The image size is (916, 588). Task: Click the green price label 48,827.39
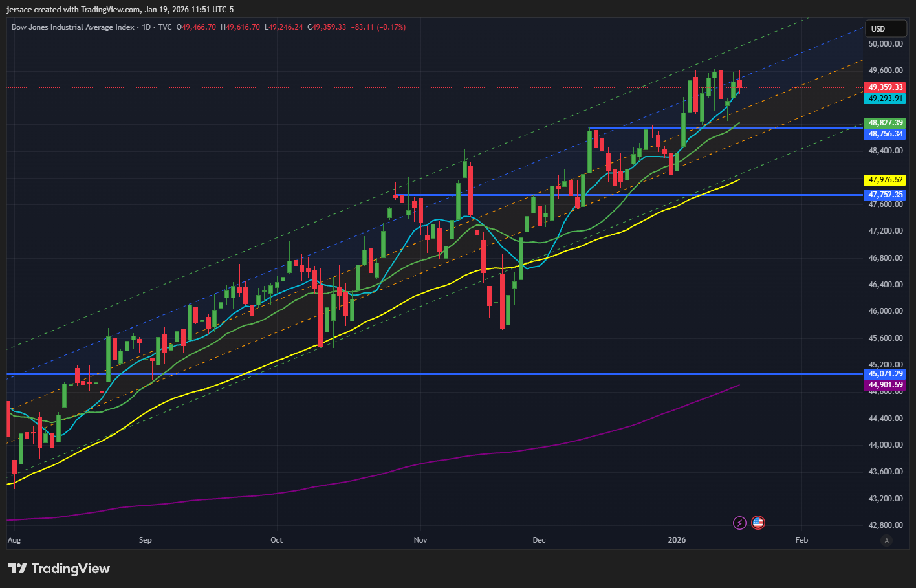(885, 123)
